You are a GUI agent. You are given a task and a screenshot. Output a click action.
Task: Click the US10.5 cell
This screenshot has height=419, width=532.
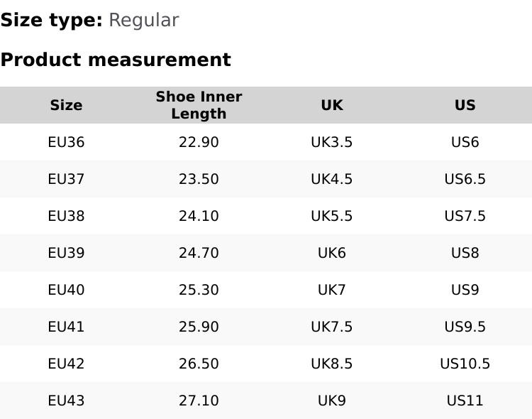[x=465, y=364]
